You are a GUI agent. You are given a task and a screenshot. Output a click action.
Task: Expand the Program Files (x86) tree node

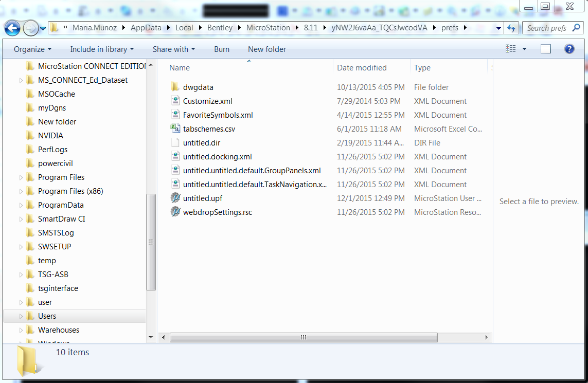pos(21,191)
